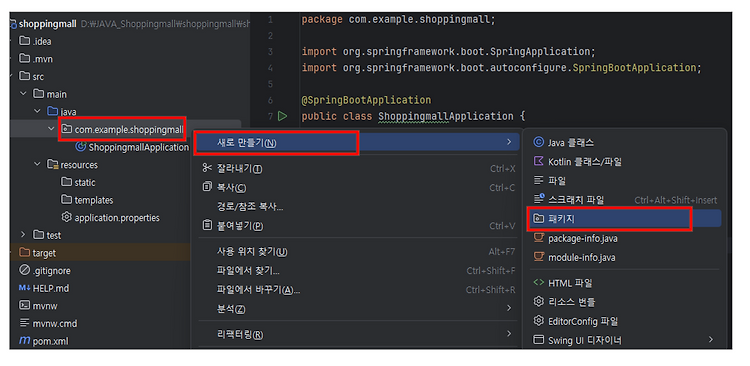
Task: Select module-info.java in the submenu
Action: coord(624,257)
